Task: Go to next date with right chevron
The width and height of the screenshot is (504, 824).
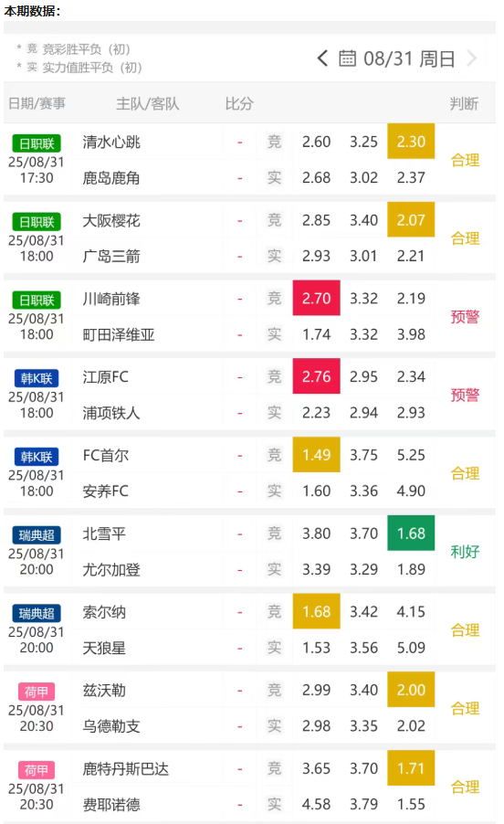Action: point(471,58)
